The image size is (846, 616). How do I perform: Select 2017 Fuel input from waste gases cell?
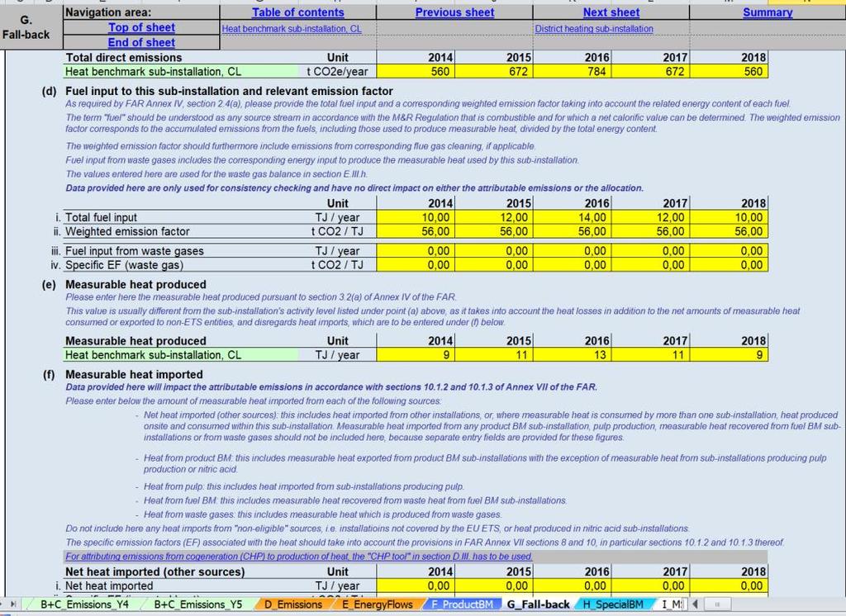[x=650, y=251]
